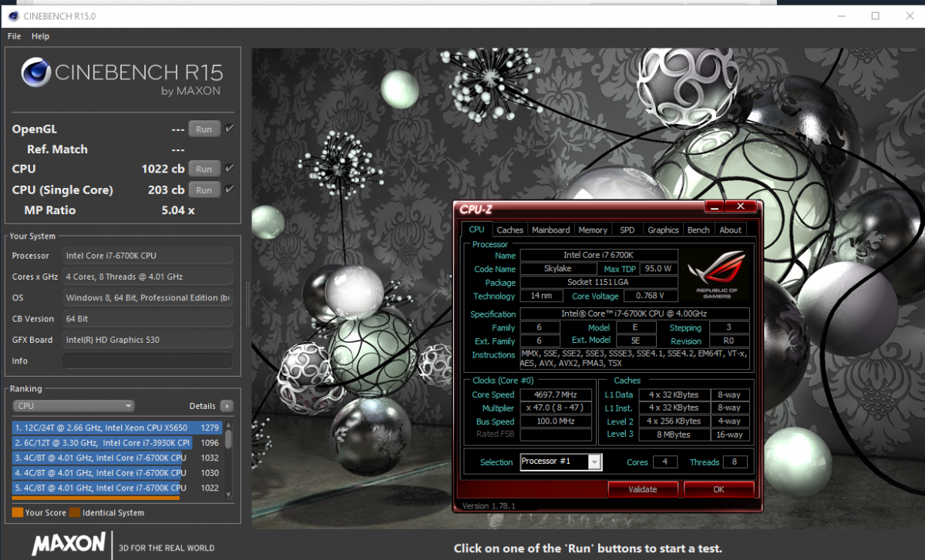Click the Stepping value '3' in CPU-Z
925x560 pixels.
[728, 327]
